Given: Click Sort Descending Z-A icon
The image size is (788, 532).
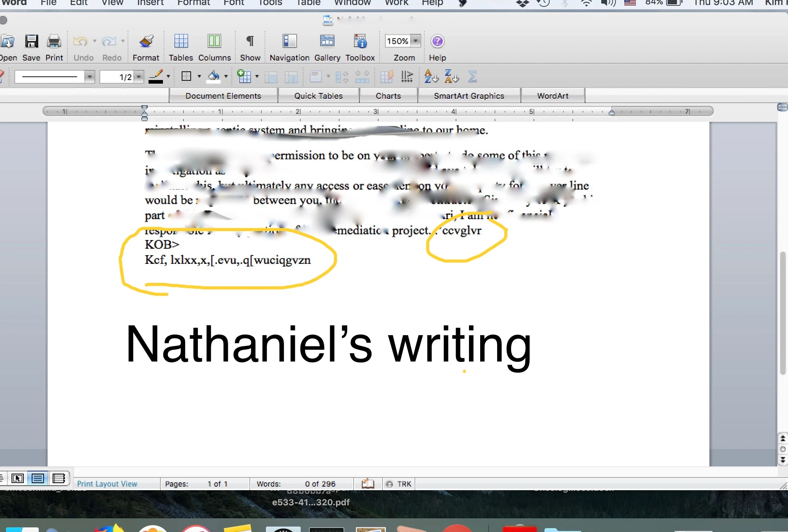Looking at the screenshot, I should 452,76.
